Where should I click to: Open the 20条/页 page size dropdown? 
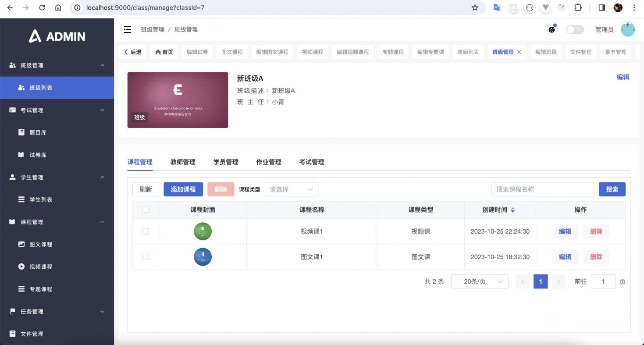pyautogui.click(x=480, y=281)
